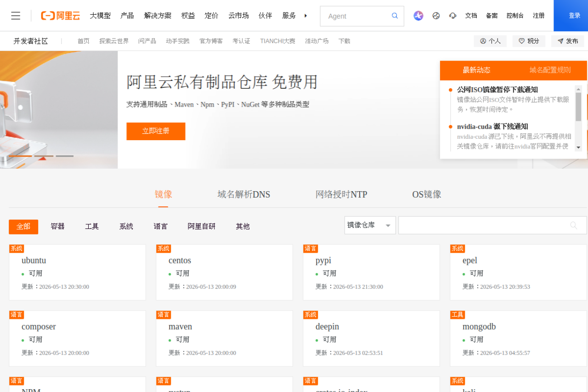Image resolution: width=588 pixels, height=392 pixels.
Task: Open 产品 menu
Action: 127,16
